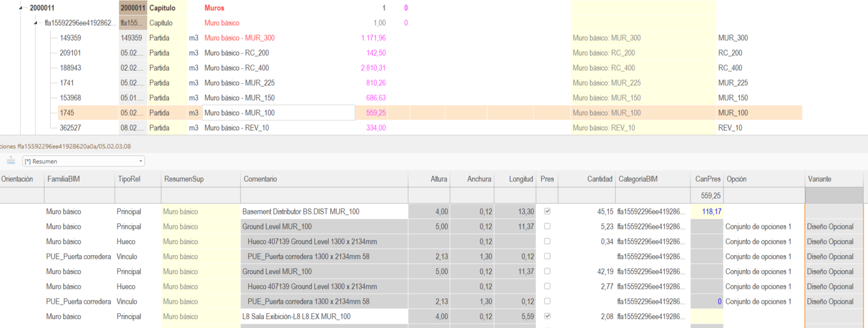Click the Variante column header
868x328 pixels.
pos(834,179)
